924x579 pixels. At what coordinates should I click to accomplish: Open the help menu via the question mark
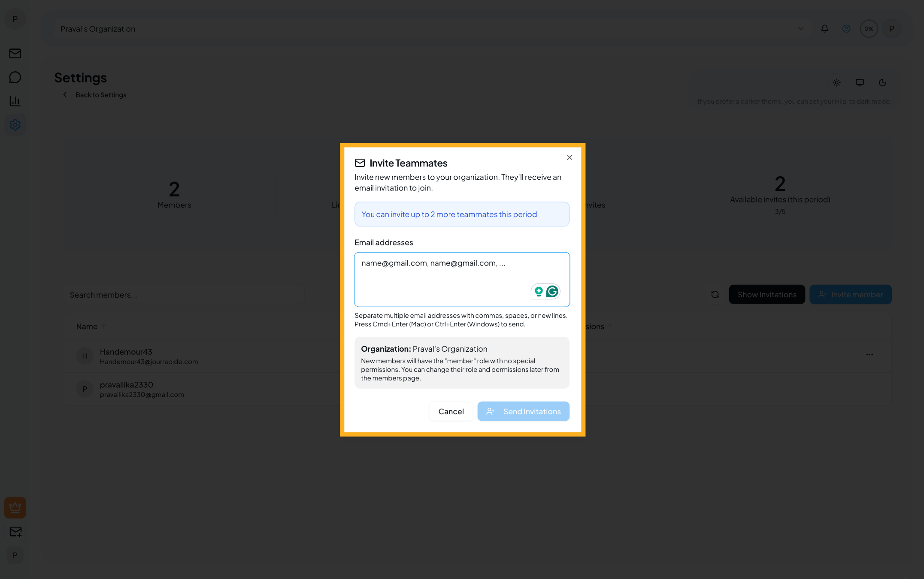click(x=846, y=28)
